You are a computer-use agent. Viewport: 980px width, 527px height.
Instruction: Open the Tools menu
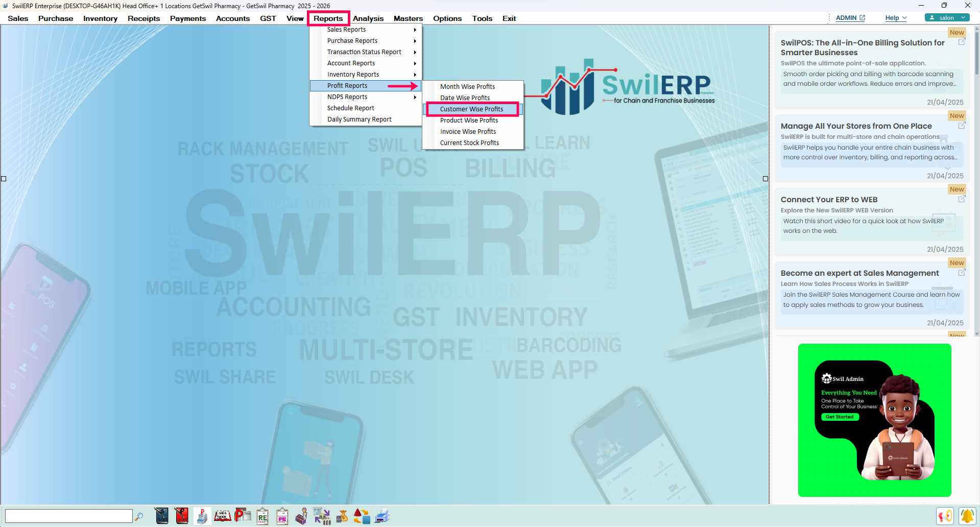click(482, 18)
